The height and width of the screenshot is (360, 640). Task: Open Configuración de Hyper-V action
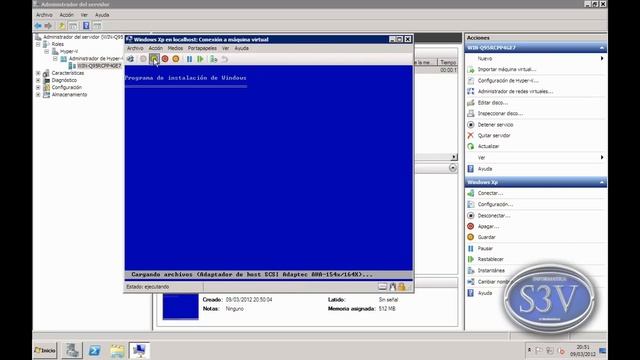click(508, 81)
